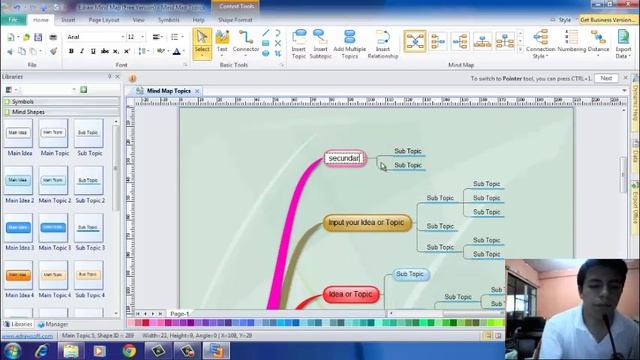Open the www.edrawsoft.com link
640x360 pixels.
[28, 336]
